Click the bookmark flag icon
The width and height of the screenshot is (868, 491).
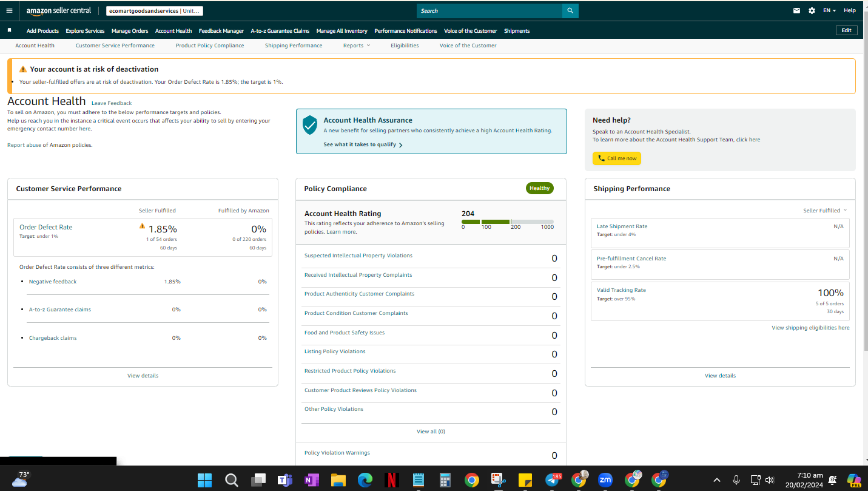[9, 30]
